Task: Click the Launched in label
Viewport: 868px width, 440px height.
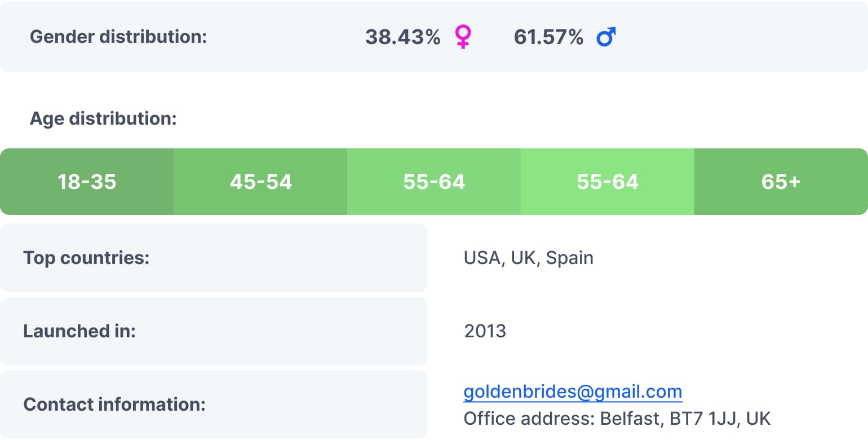Action: point(79,331)
